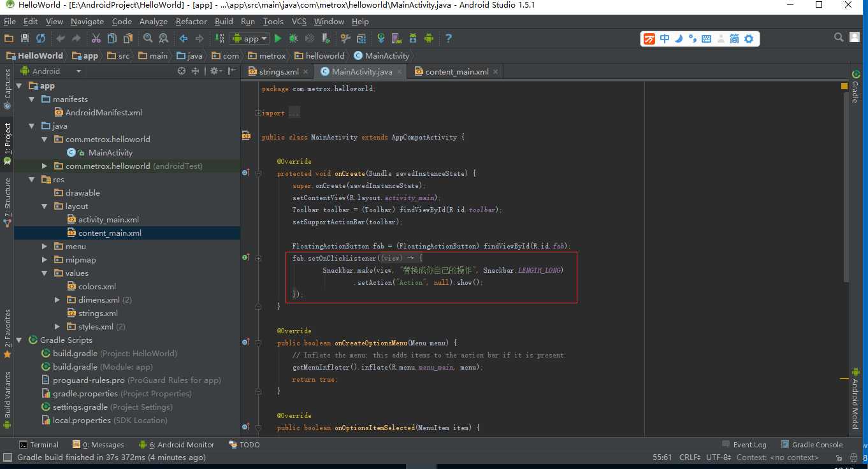Open the app run configuration dropdown

click(250, 39)
